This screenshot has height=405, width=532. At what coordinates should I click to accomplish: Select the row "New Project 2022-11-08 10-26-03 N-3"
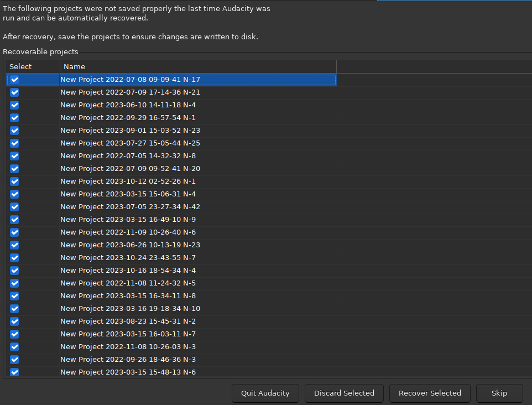[128, 347]
